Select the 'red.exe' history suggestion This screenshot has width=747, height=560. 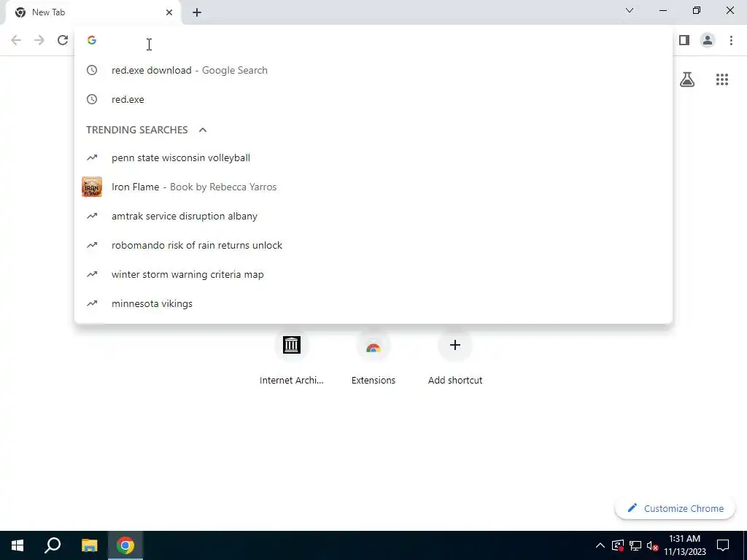coord(373,99)
